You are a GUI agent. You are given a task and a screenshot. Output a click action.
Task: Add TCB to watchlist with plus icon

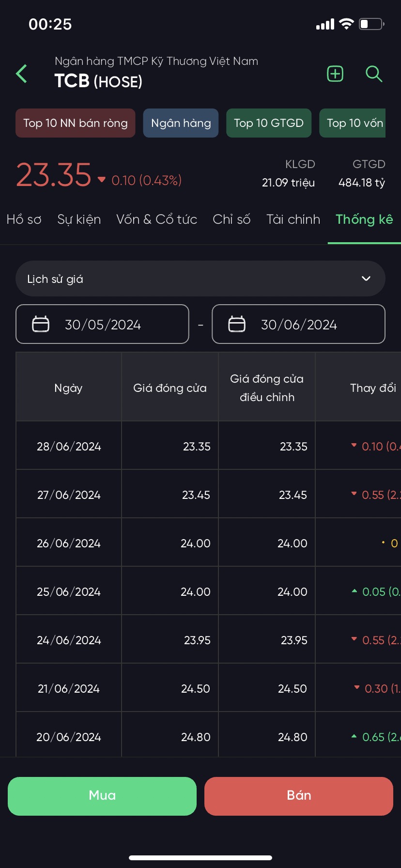click(335, 74)
